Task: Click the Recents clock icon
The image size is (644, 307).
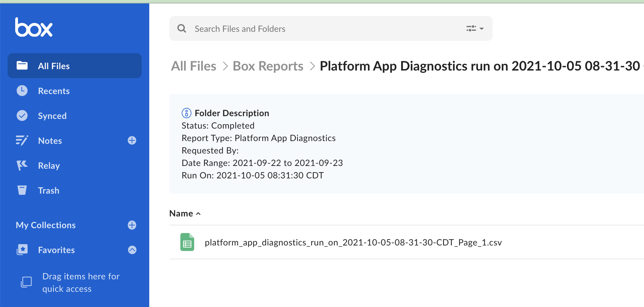Action: [22, 91]
